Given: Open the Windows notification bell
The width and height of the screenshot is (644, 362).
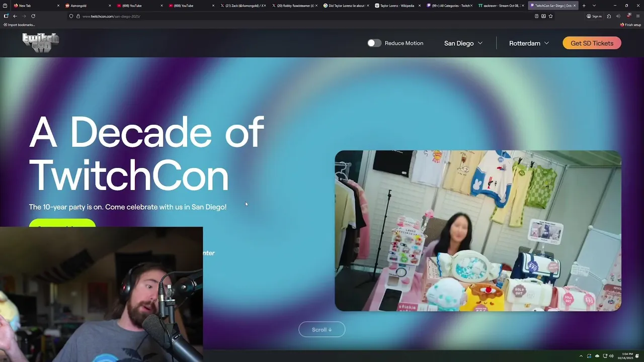Looking at the screenshot, I should [x=637, y=356].
